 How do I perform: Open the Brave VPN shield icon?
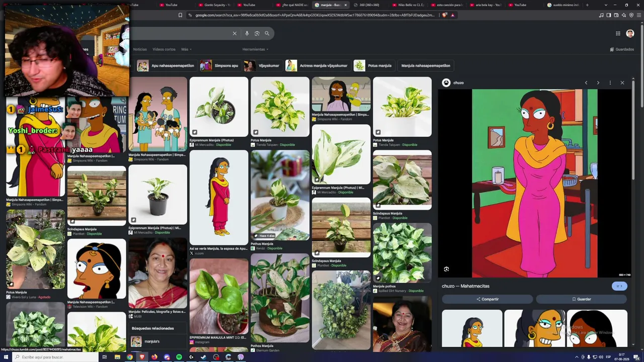click(x=631, y=15)
